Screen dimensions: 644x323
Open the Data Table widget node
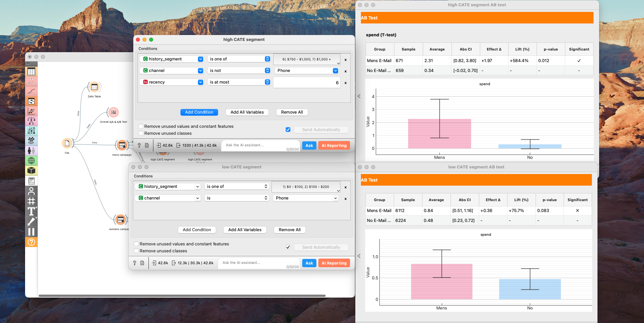pos(94,87)
